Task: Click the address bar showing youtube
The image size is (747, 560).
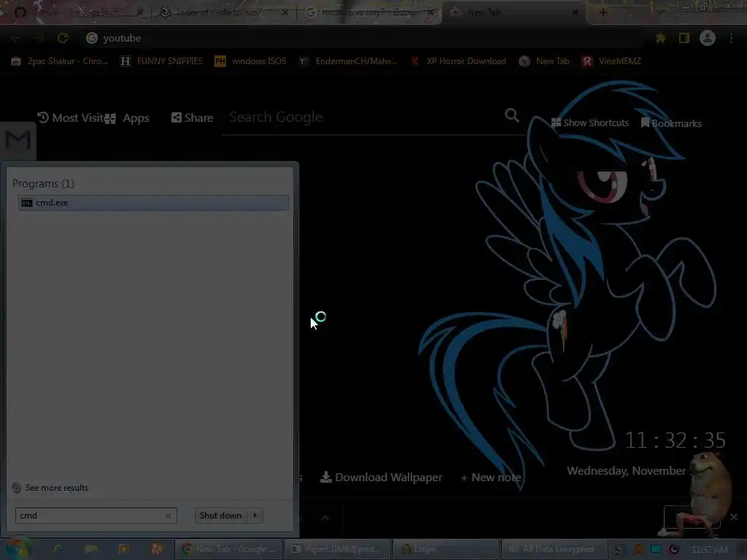Action: [x=362, y=38]
